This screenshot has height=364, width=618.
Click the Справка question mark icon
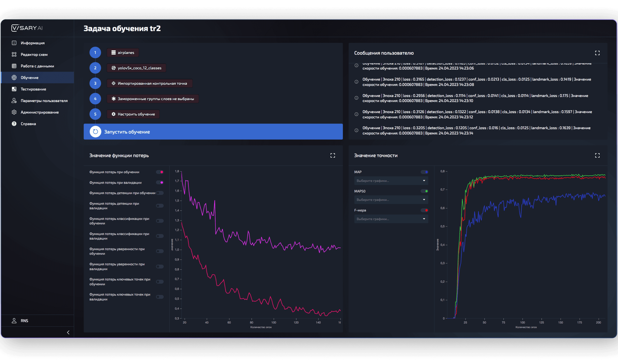pos(14,124)
